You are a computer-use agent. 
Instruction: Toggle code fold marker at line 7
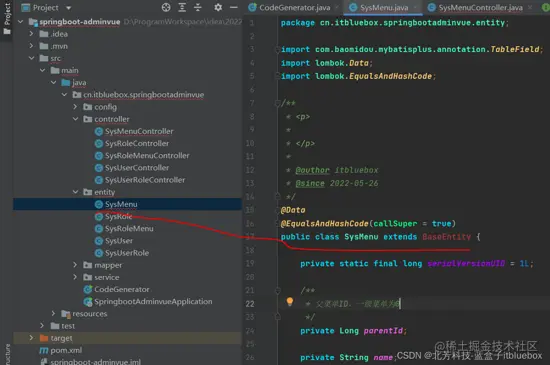[277, 103]
